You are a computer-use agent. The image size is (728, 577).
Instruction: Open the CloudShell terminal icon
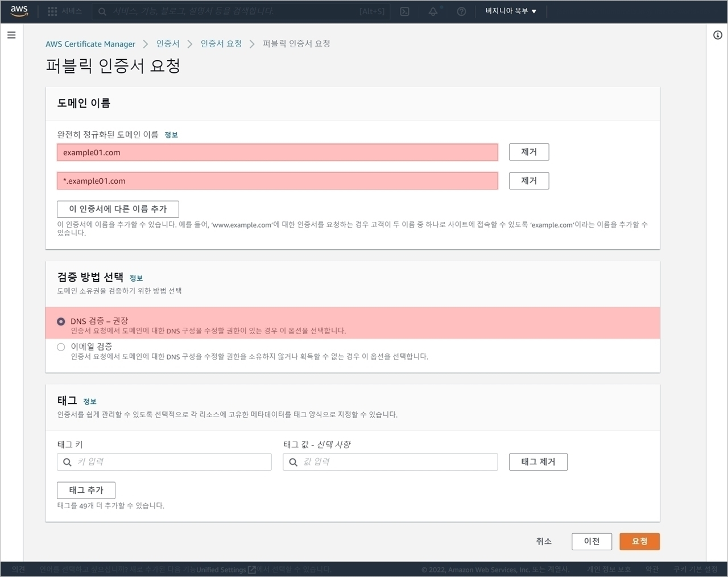pyautogui.click(x=404, y=11)
